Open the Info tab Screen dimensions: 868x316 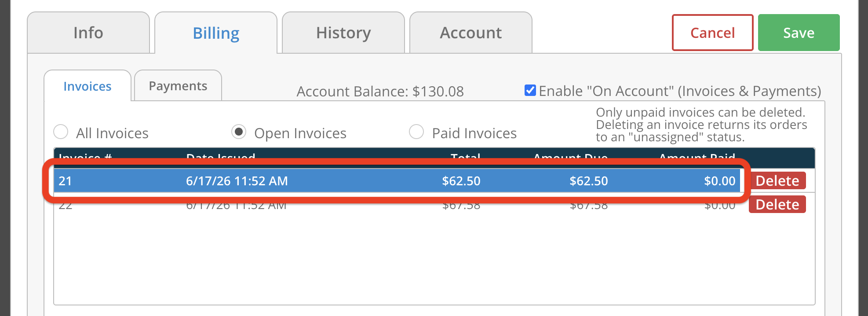tap(88, 33)
